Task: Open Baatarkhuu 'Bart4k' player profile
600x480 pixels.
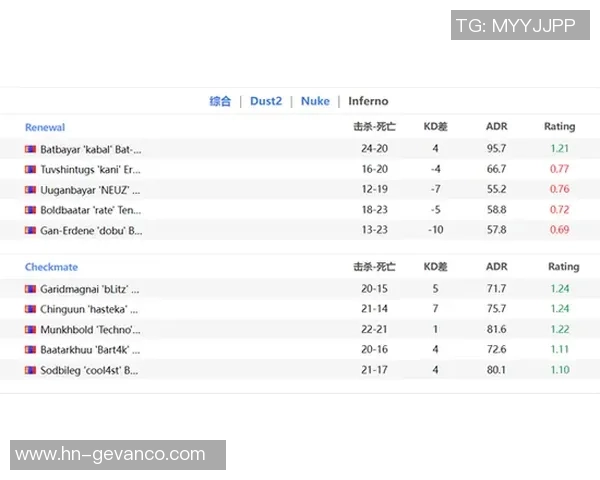Action: (90, 350)
